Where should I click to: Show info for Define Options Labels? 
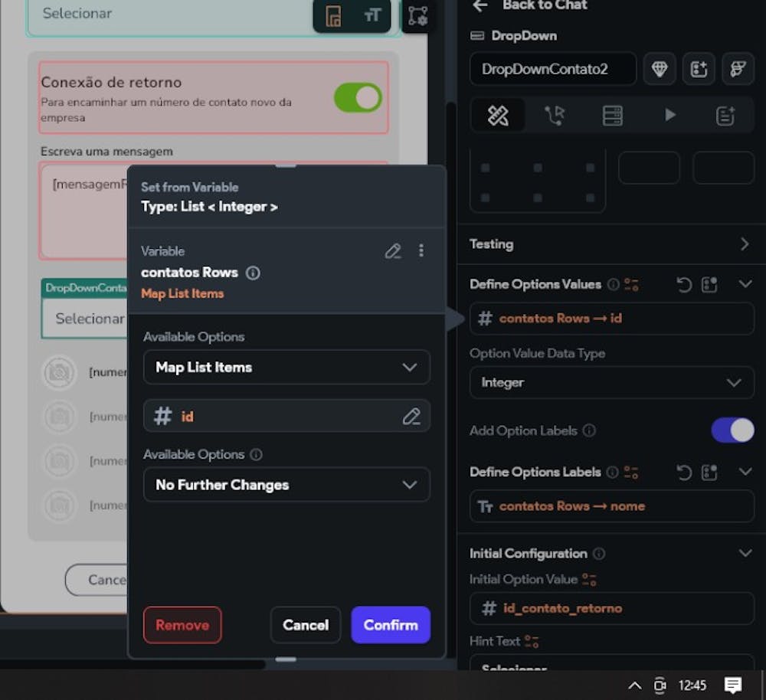pos(612,472)
